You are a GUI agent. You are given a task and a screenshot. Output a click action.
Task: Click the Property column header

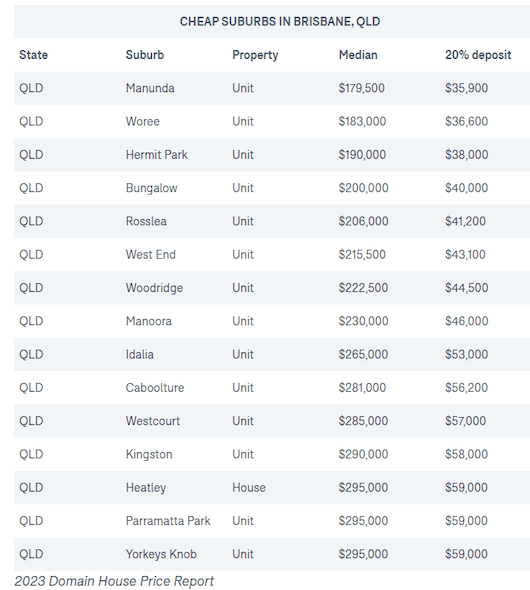tap(255, 55)
